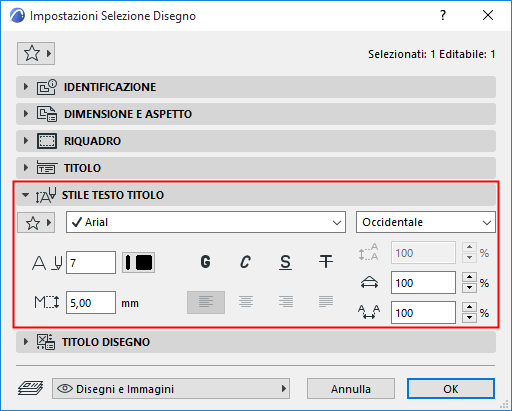Click the Titolo panel icon

coord(47,168)
